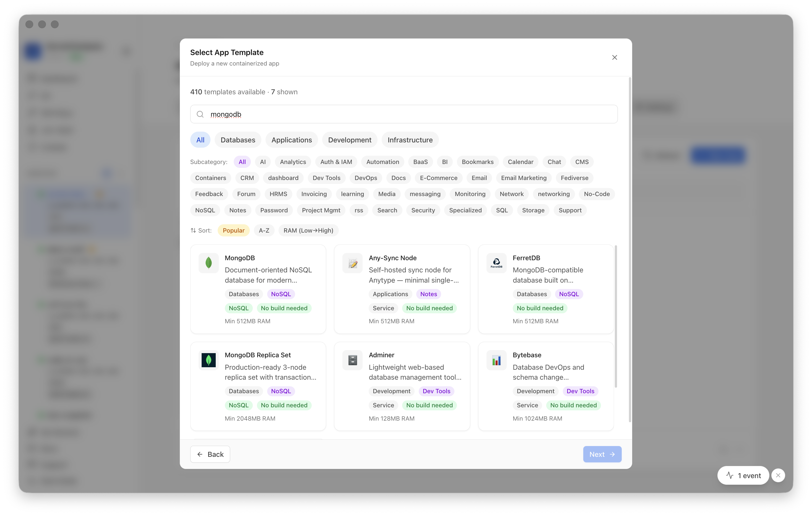The width and height of the screenshot is (812, 516).
Task: Click the FerretDB card title
Action: click(x=526, y=258)
